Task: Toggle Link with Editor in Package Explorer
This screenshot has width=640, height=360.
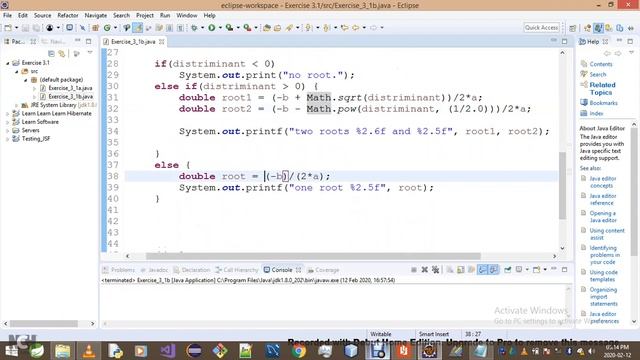Action: click(62, 53)
